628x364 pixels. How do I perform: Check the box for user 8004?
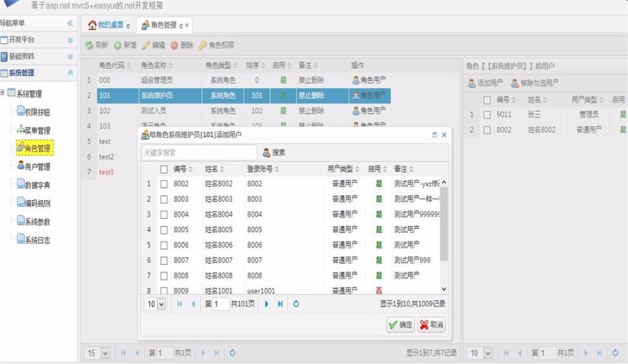[164, 215]
